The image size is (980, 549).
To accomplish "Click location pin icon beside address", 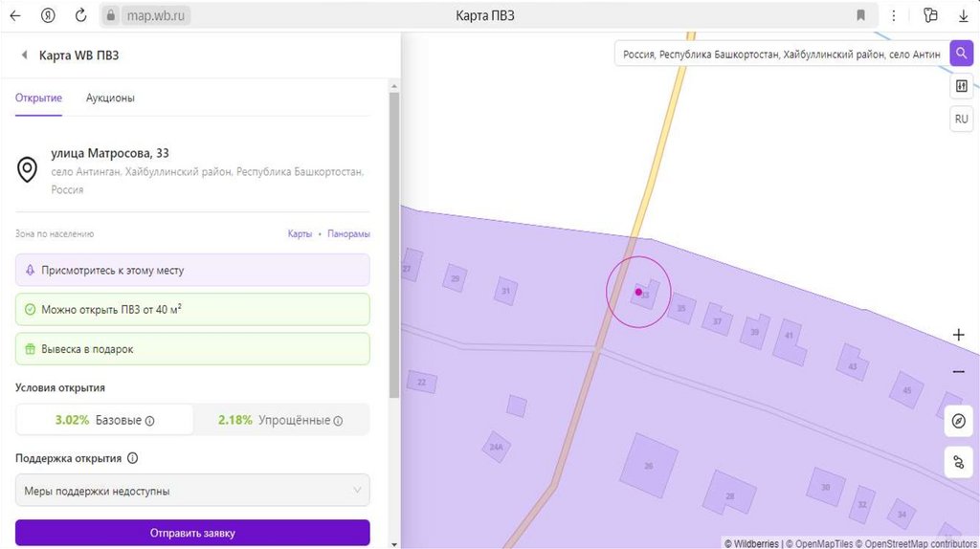I will pyautogui.click(x=27, y=170).
